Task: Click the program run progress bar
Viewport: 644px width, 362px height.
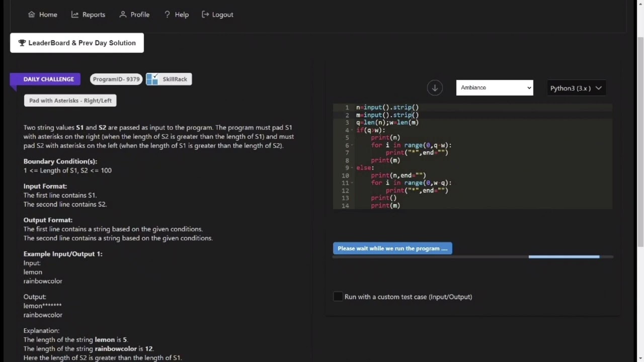Action: pyautogui.click(x=473, y=256)
